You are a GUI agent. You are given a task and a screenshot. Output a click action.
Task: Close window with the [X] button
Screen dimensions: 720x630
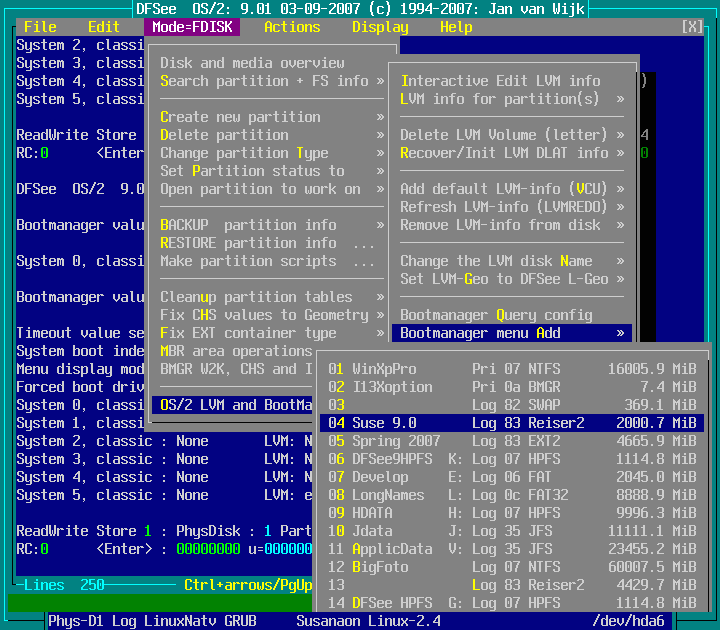(692, 27)
